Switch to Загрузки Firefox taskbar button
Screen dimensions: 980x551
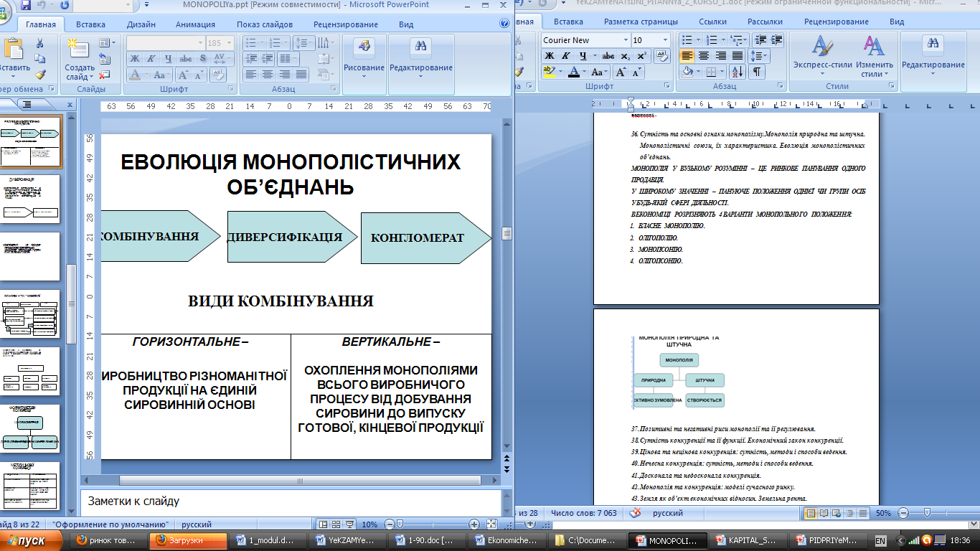188,540
